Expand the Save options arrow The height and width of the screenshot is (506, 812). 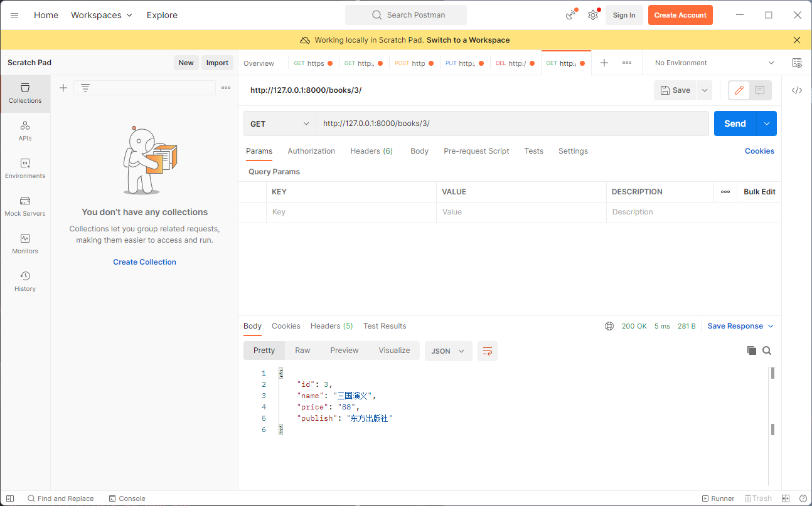coord(705,90)
